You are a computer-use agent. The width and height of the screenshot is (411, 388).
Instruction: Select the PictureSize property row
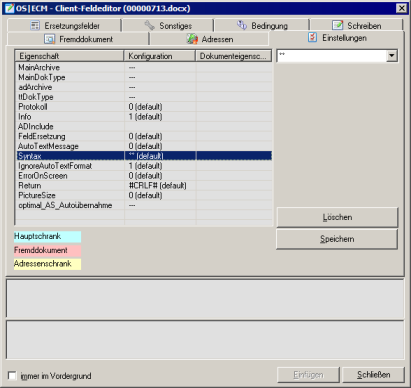[x=144, y=195]
